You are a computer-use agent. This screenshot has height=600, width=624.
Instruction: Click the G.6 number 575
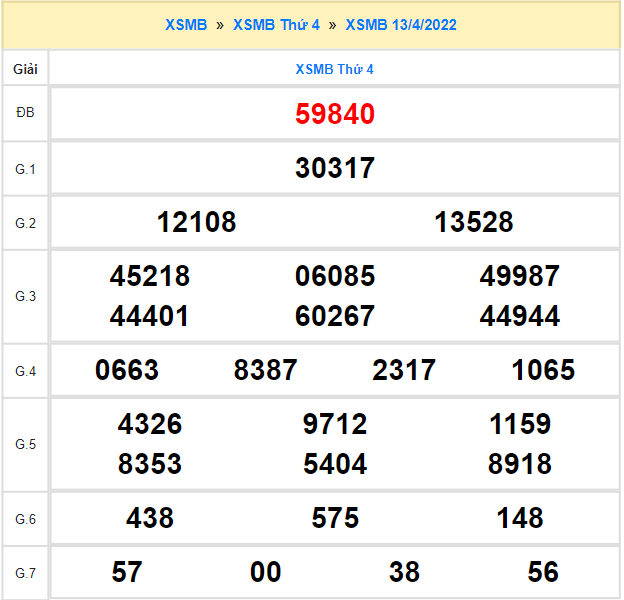click(x=334, y=518)
